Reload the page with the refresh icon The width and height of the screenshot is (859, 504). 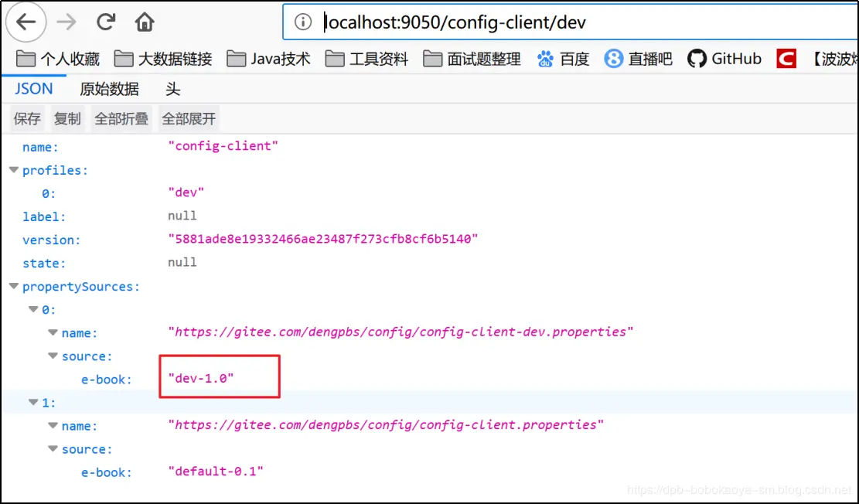[x=106, y=22]
